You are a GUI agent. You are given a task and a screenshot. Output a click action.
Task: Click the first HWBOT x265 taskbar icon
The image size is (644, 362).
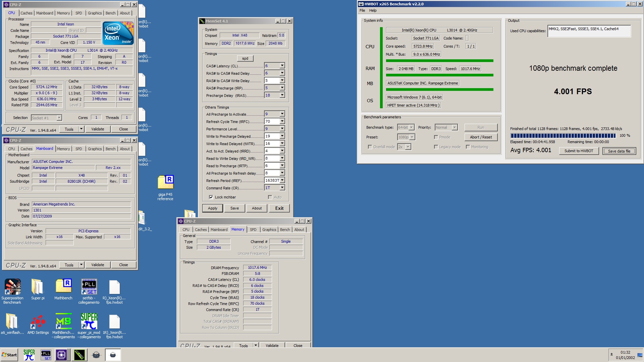tap(96, 355)
